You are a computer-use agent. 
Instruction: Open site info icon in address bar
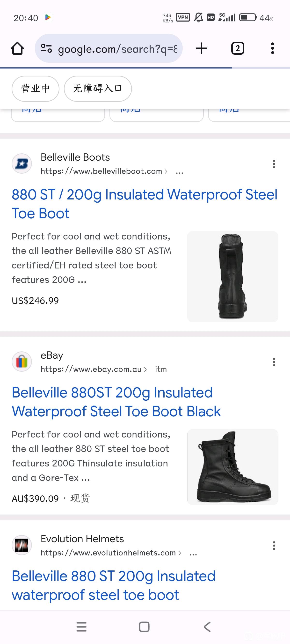click(46, 48)
